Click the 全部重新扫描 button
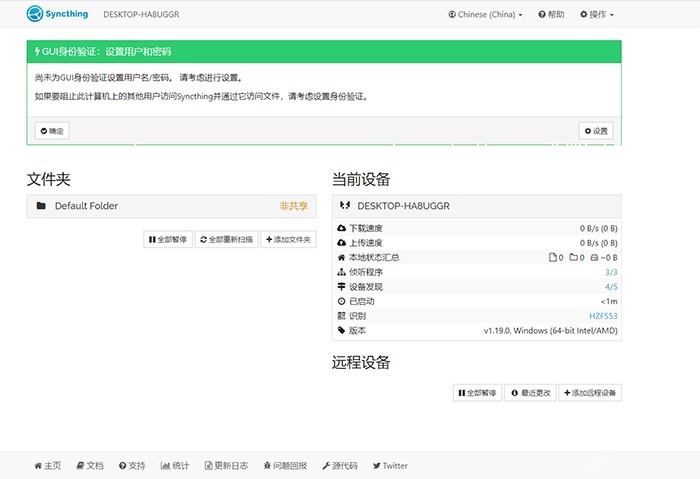Viewport: 700px width, 479px height. click(x=226, y=239)
